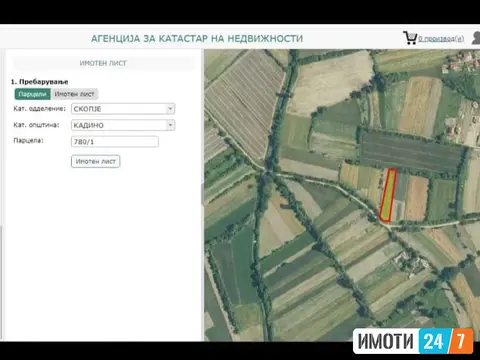The image size is (480, 360).
Task: Open the shopping cart icon
Action: [x=410, y=38]
